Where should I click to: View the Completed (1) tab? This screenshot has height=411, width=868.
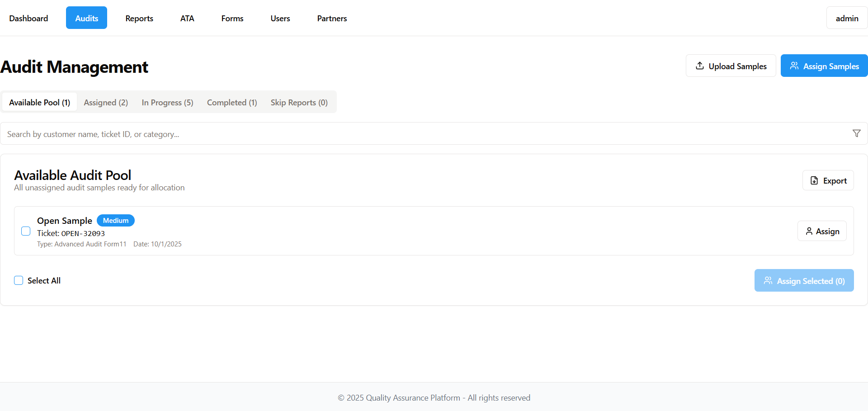(232, 103)
